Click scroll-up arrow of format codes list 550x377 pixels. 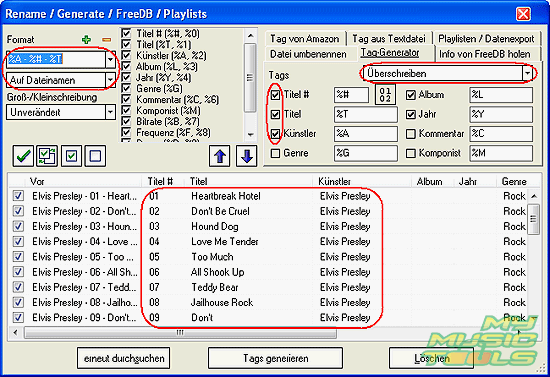click(x=250, y=36)
